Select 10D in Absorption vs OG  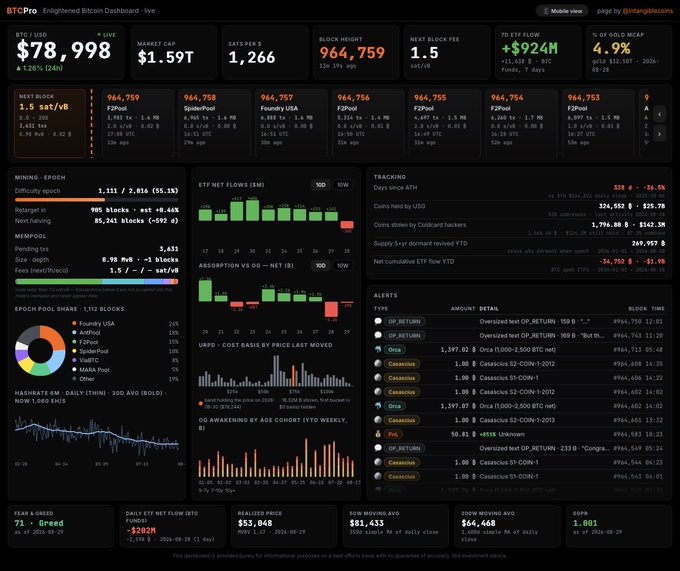pyautogui.click(x=320, y=265)
